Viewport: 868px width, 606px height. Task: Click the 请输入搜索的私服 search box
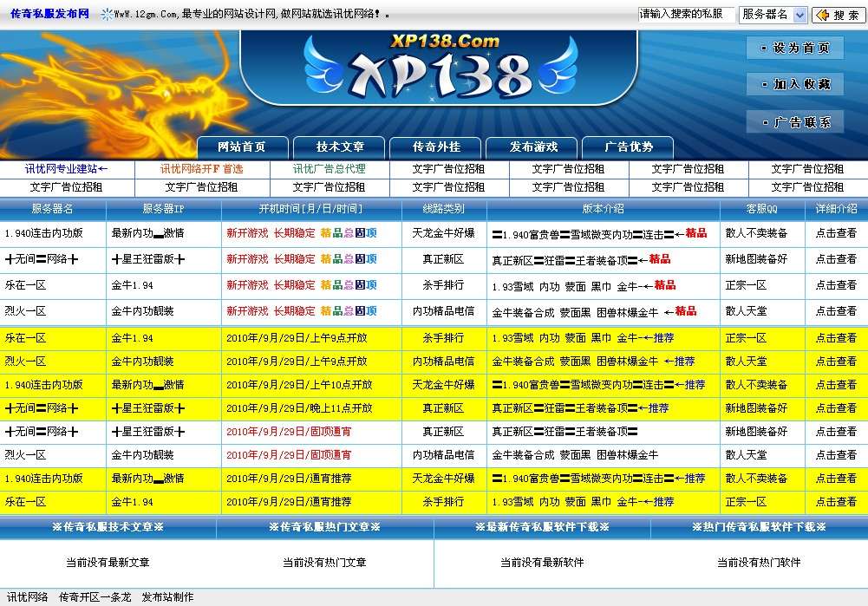click(x=685, y=14)
